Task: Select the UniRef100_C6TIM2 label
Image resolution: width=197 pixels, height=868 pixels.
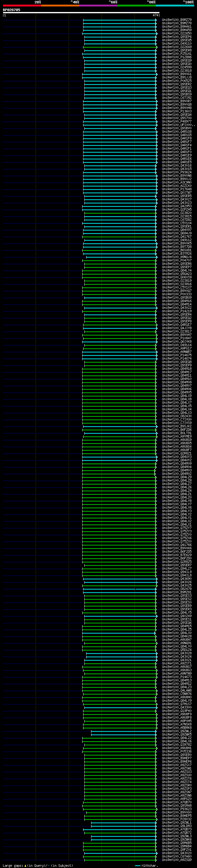Action: click(176, 98)
